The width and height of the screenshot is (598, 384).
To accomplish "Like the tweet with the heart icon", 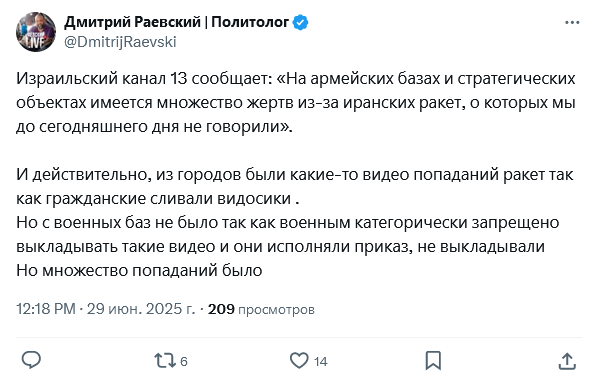I will [x=299, y=361].
